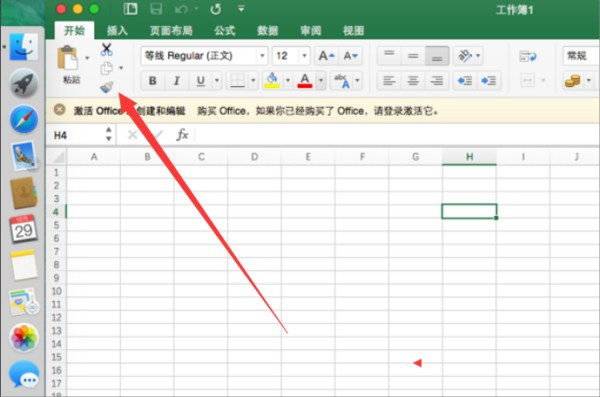Open the phonetic guide dropdown arrow
This screenshot has width=600, height=397.
tap(357, 80)
